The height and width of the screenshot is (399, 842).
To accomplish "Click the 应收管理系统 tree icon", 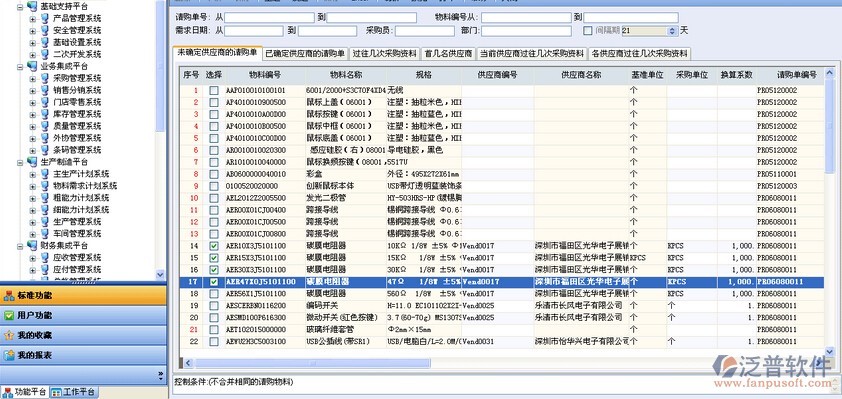I will click(x=45, y=258).
